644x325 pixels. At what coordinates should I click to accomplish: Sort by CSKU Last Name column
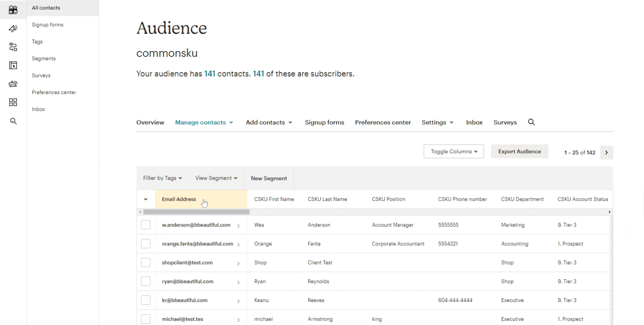[x=327, y=199]
